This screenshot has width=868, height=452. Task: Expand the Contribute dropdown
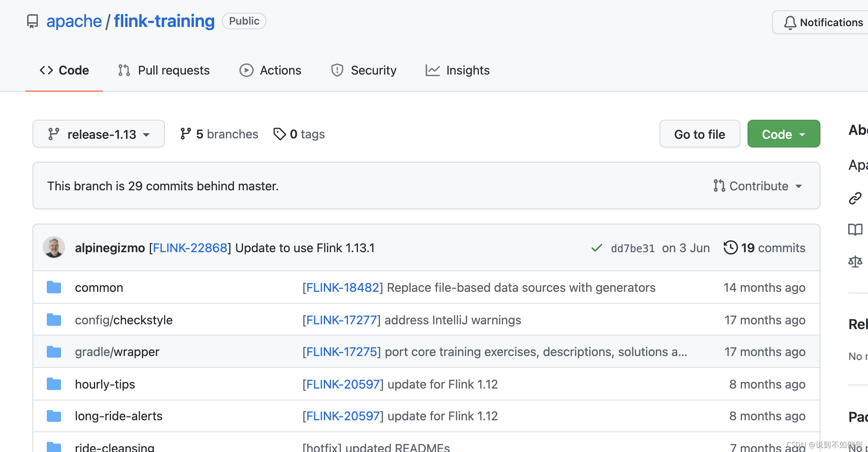coord(758,186)
